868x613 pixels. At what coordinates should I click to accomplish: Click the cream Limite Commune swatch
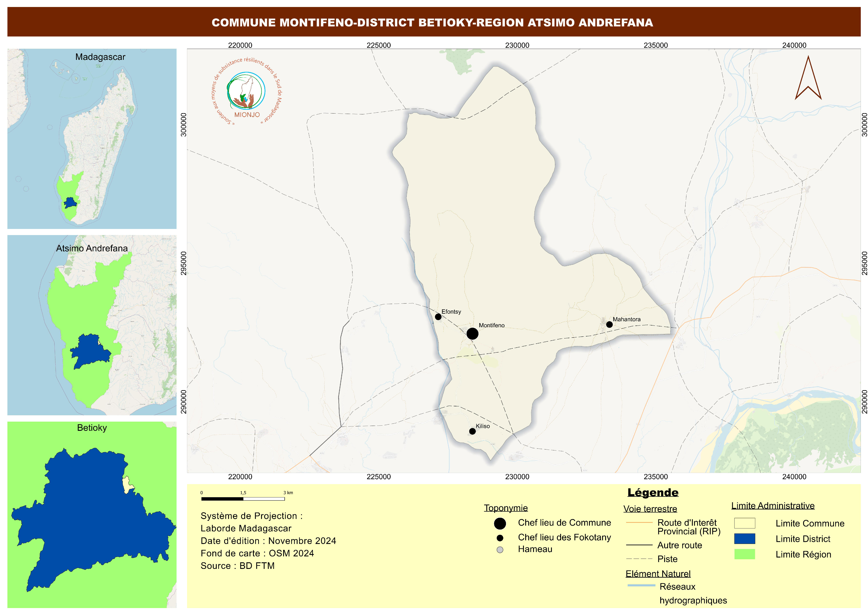click(744, 523)
